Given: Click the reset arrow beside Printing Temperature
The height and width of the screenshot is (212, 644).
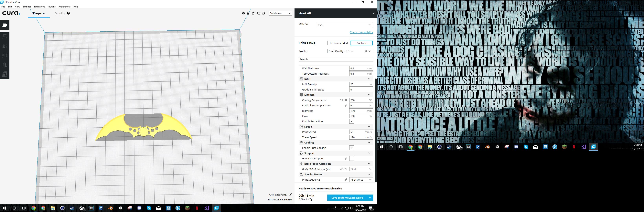Looking at the screenshot, I should [341, 100].
